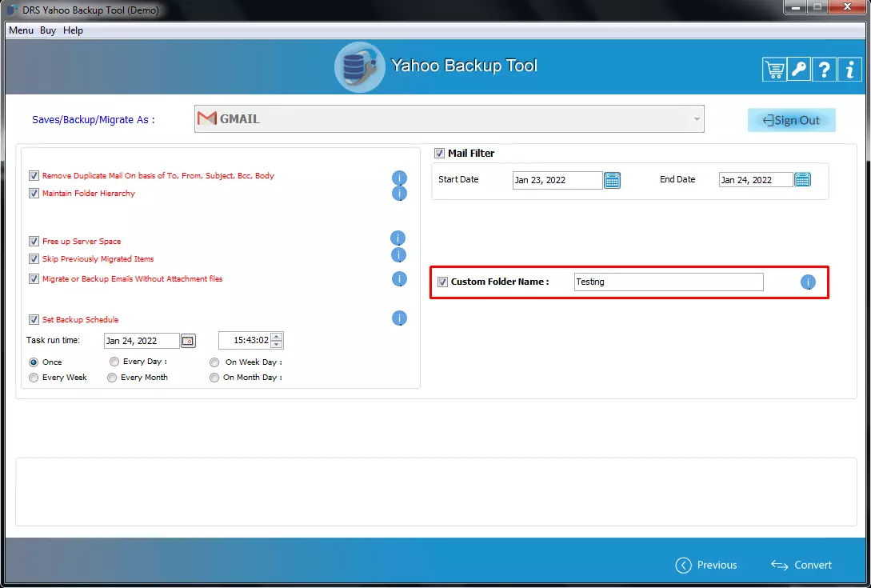Viewport: 871px width, 588px height.
Task: Uncheck the Custom Folder Name checkbox
Action: 443,282
